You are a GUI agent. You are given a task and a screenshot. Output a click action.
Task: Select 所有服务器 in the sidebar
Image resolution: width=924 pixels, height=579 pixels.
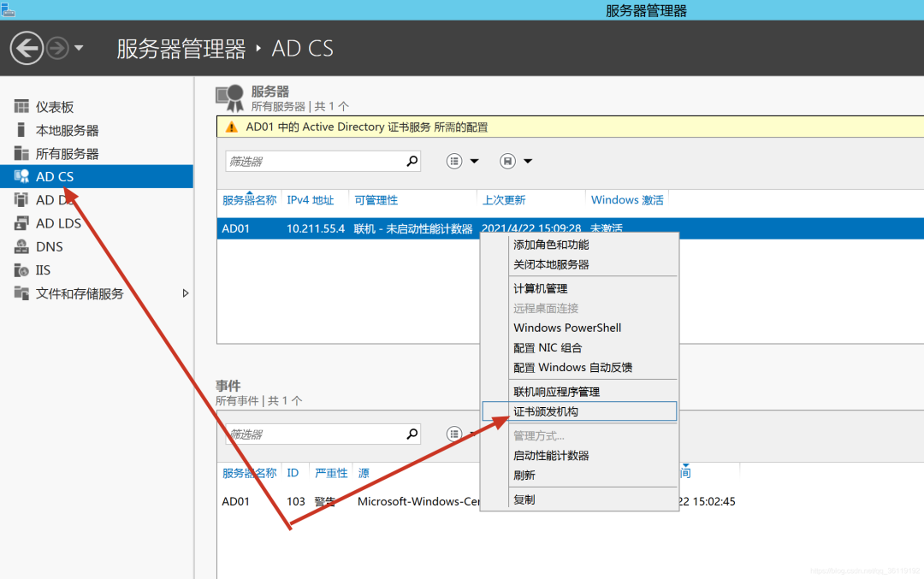[67, 154]
